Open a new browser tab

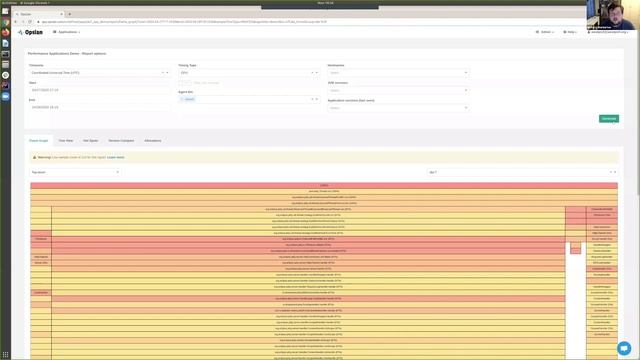70,14
